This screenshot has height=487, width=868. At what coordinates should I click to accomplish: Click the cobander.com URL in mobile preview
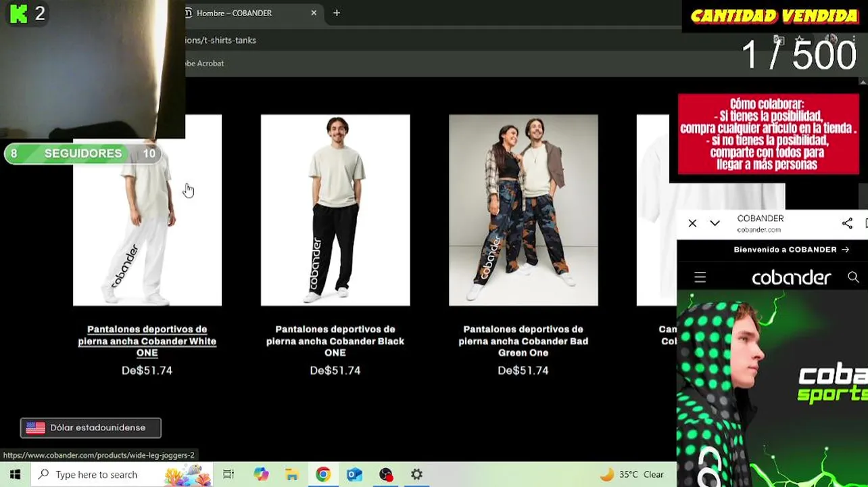[760, 230]
